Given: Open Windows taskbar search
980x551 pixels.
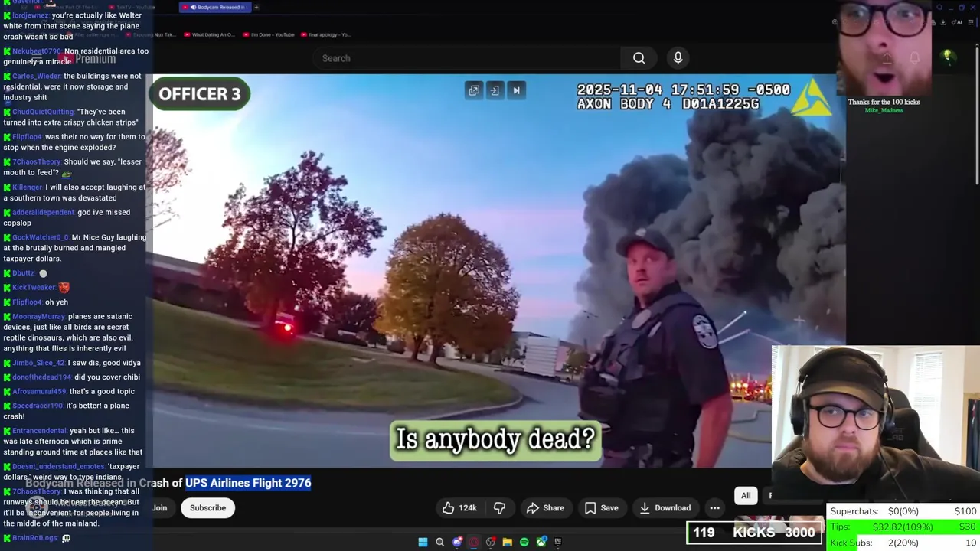Looking at the screenshot, I should point(439,542).
